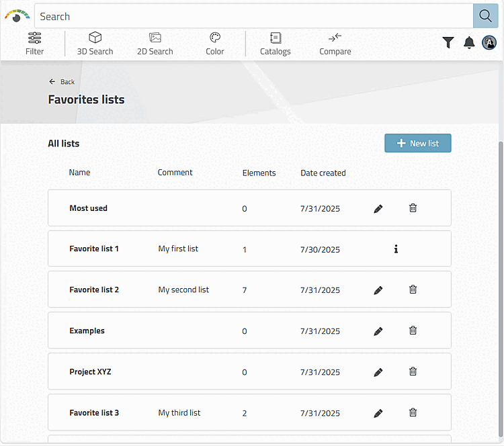This screenshot has width=504, height=446.
Task: Open Catalogs
Action: point(275,44)
